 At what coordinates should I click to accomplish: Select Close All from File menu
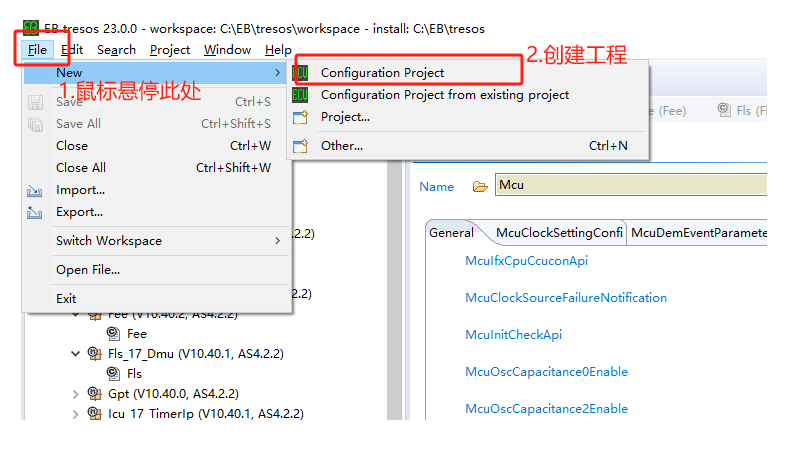pos(81,168)
